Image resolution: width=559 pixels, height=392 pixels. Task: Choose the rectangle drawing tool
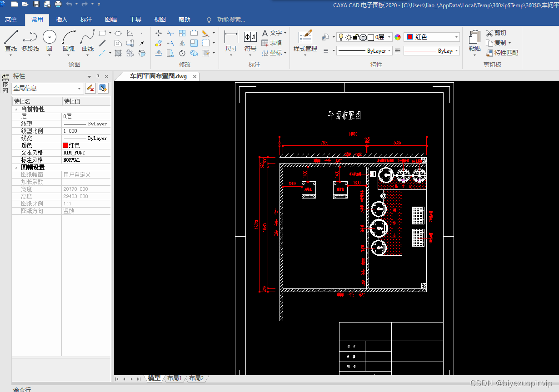point(103,33)
